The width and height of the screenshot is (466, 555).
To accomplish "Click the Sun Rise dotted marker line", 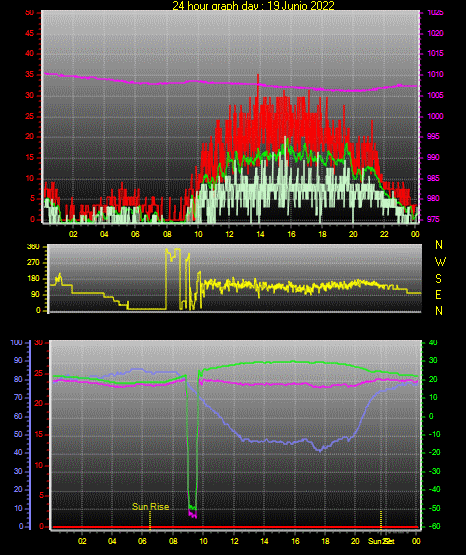I will pos(150,520).
